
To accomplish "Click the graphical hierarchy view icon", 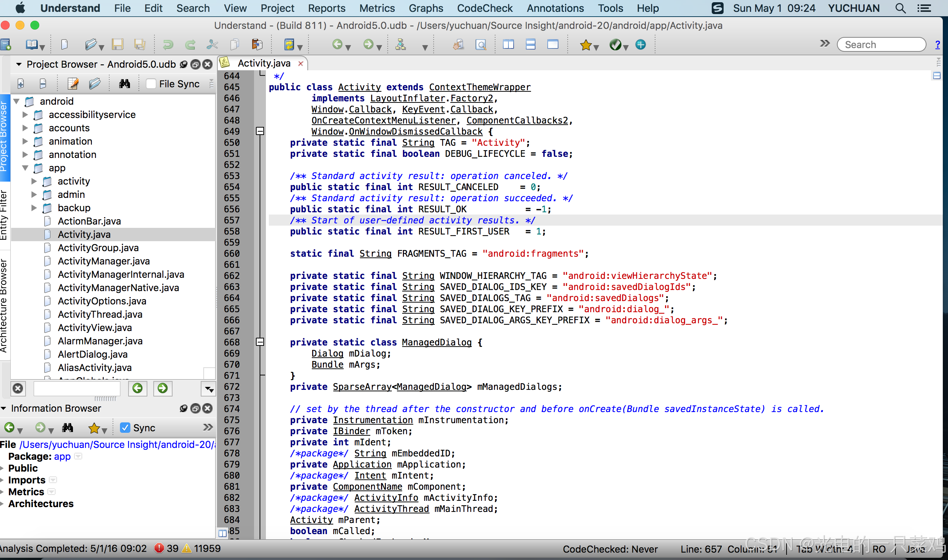I will click(x=400, y=44).
